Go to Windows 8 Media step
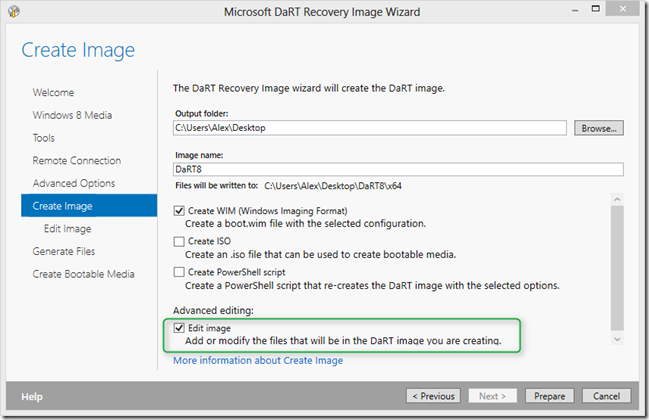Screen dimensions: 649x420 pos(72,115)
